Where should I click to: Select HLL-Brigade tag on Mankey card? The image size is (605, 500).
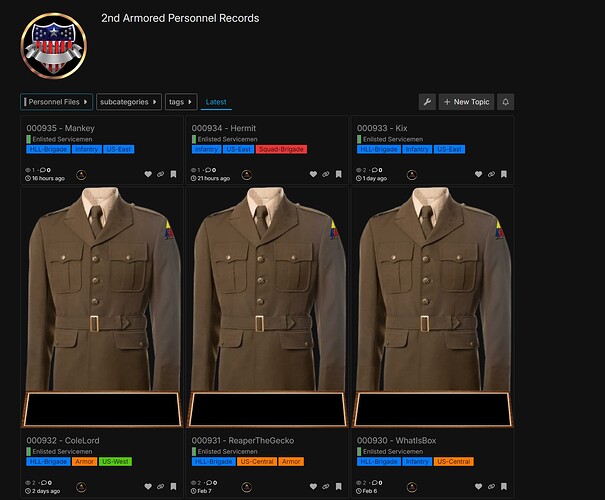[48, 149]
